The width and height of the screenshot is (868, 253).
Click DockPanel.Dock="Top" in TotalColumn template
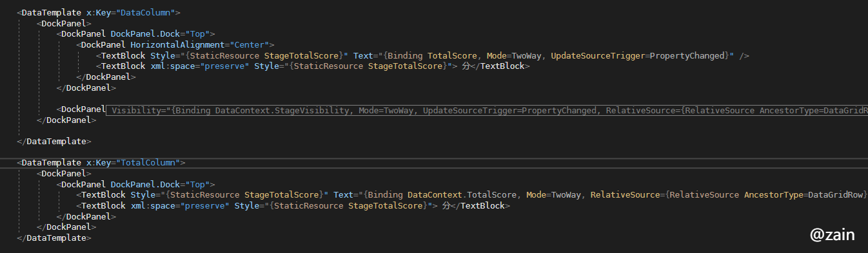pos(160,185)
